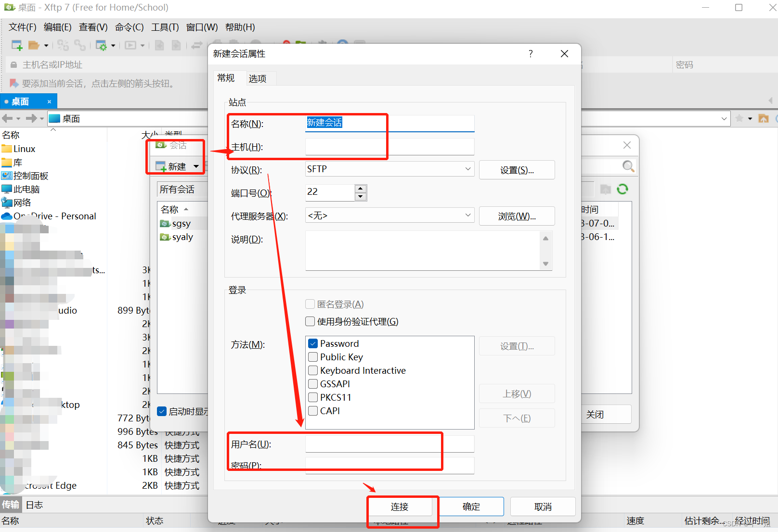
Task: Click the green refresh icon in Sessions dialog
Action: coord(622,189)
